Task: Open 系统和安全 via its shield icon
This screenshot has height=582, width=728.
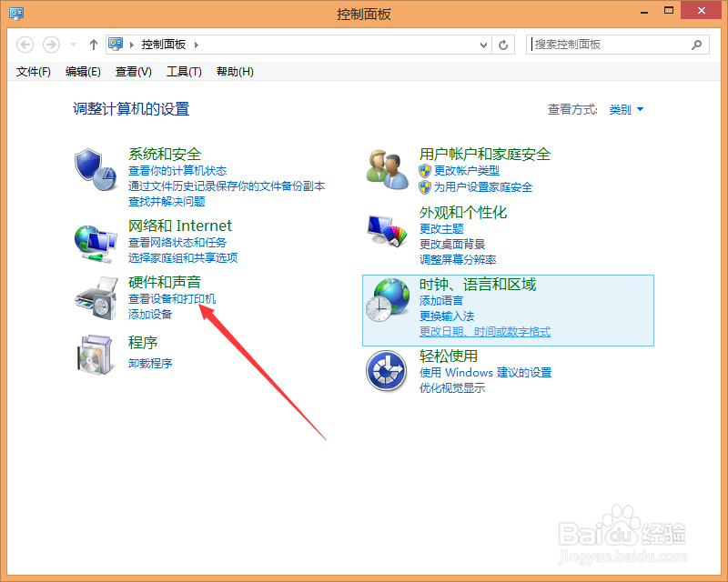Action: tap(96, 169)
